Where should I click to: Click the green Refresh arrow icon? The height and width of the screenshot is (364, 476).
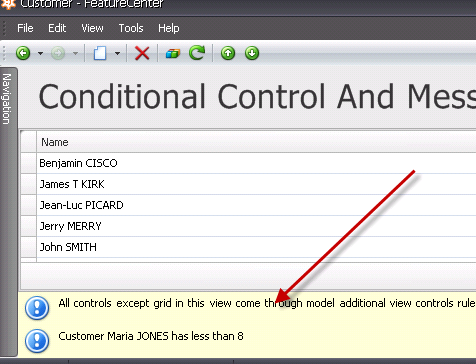click(x=197, y=53)
